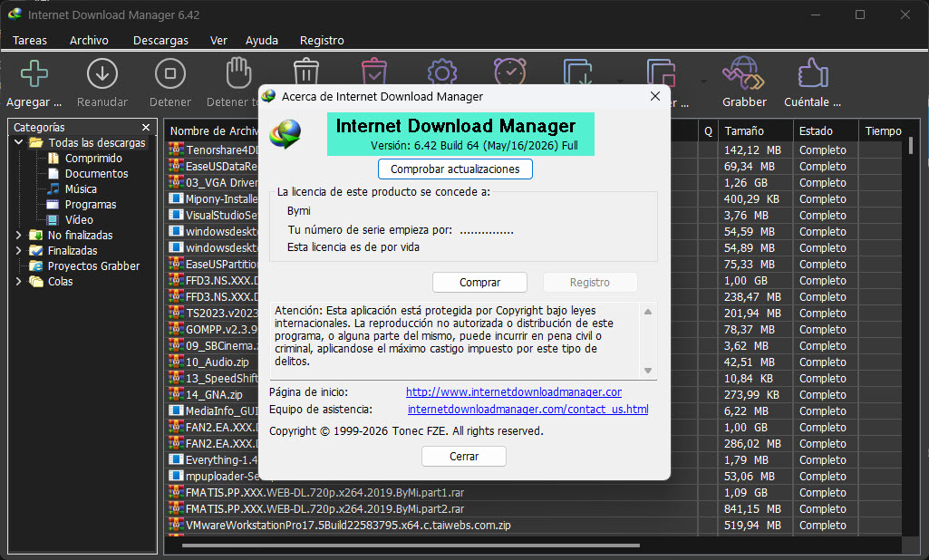Image resolution: width=929 pixels, height=560 pixels.
Task: Select the VMwareWorkstationPro17.5Build22583795 zip file
Action: (348, 525)
